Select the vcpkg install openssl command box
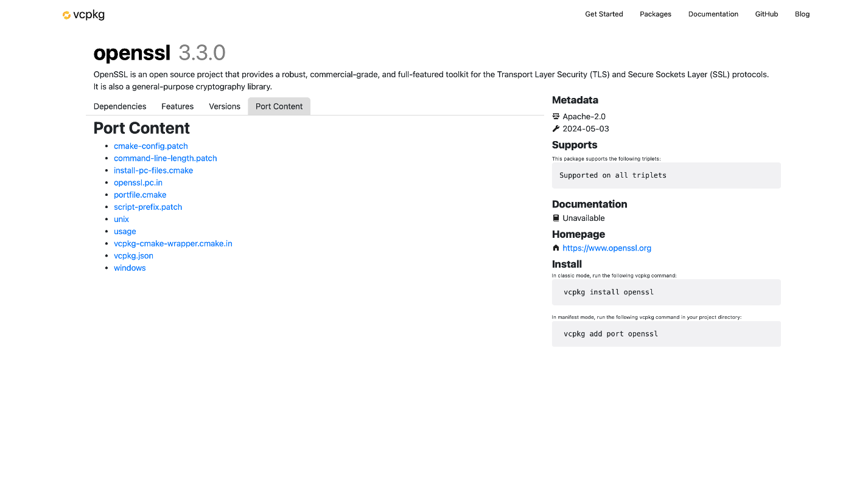Image resolution: width=868 pixels, height=483 pixels. 666,292
